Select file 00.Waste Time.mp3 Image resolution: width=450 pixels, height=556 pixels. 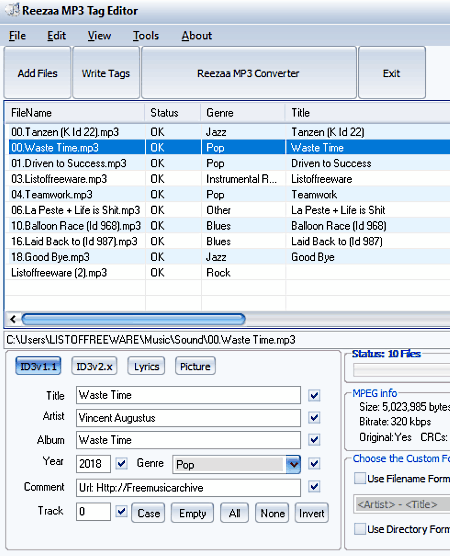[55, 148]
